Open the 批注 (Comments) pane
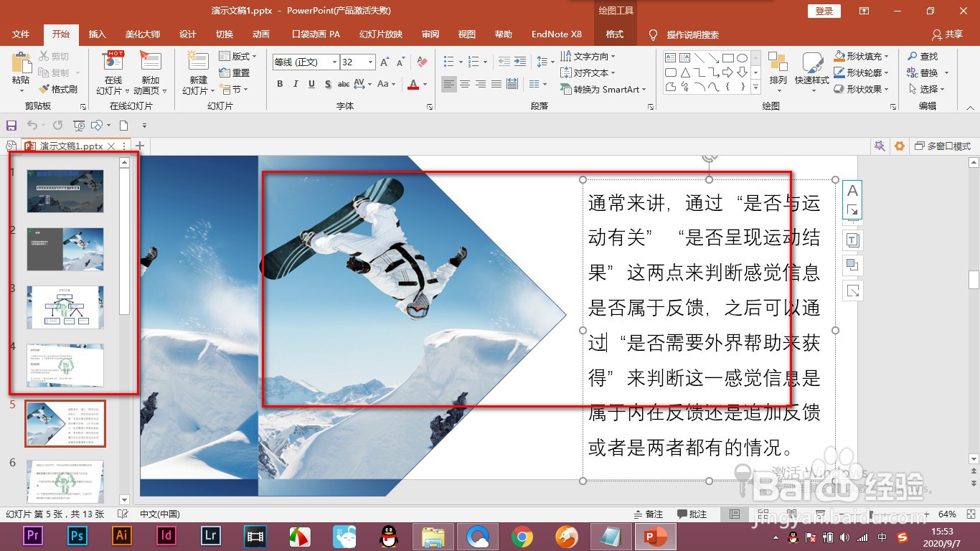The height and width of the screenshot is (551, 980). 692,514
